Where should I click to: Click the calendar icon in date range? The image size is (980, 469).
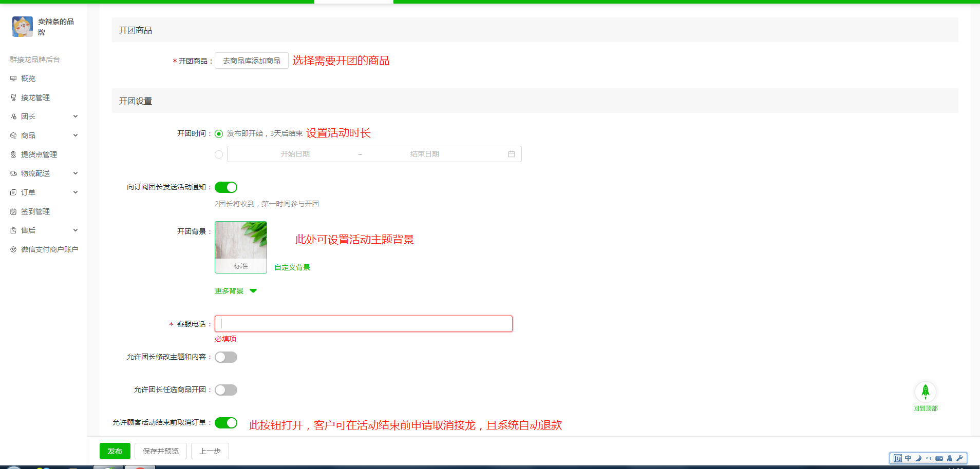[x=512, y=154]
